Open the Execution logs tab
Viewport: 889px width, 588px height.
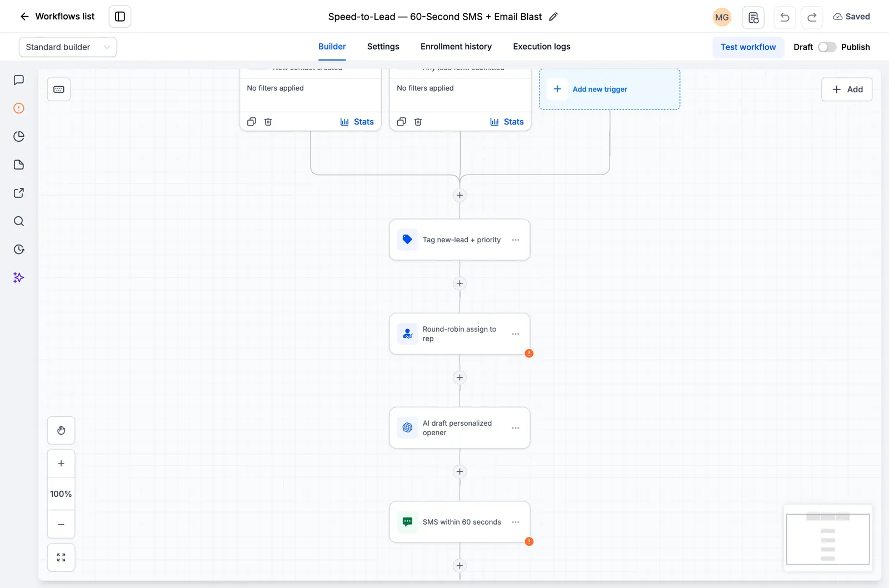pyautogui.click(x=542, y=47)
